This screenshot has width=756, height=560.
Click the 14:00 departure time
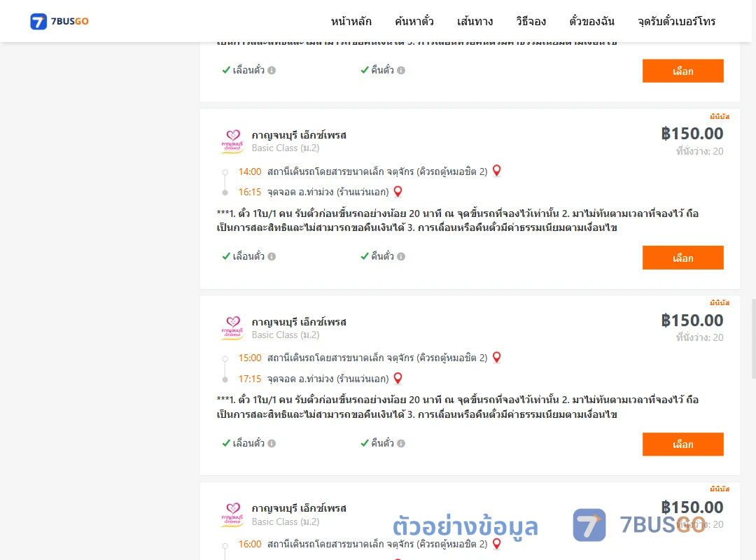250,171
